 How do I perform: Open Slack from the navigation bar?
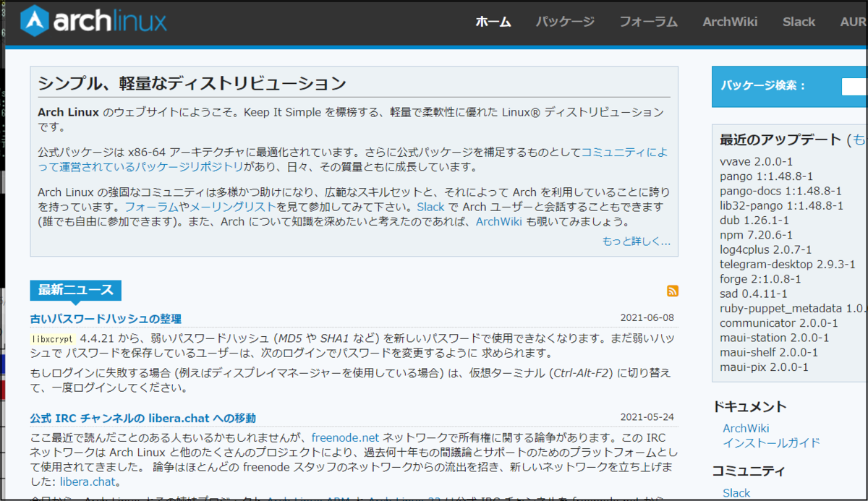click(799, 22)
